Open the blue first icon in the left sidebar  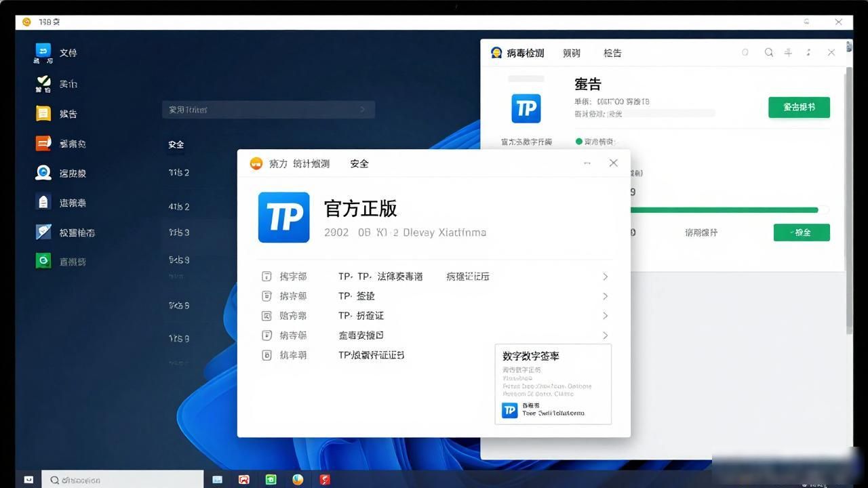43,52
